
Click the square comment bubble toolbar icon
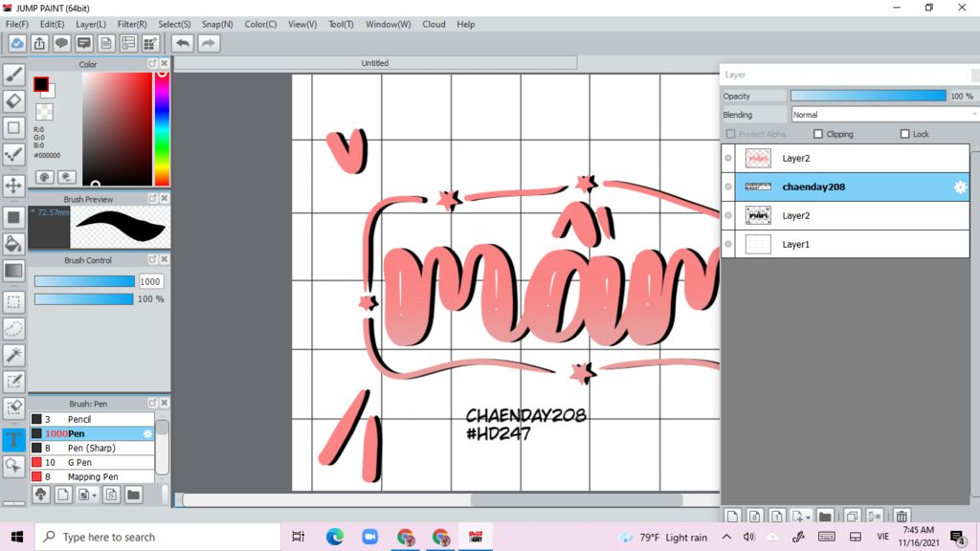[84, 43]
